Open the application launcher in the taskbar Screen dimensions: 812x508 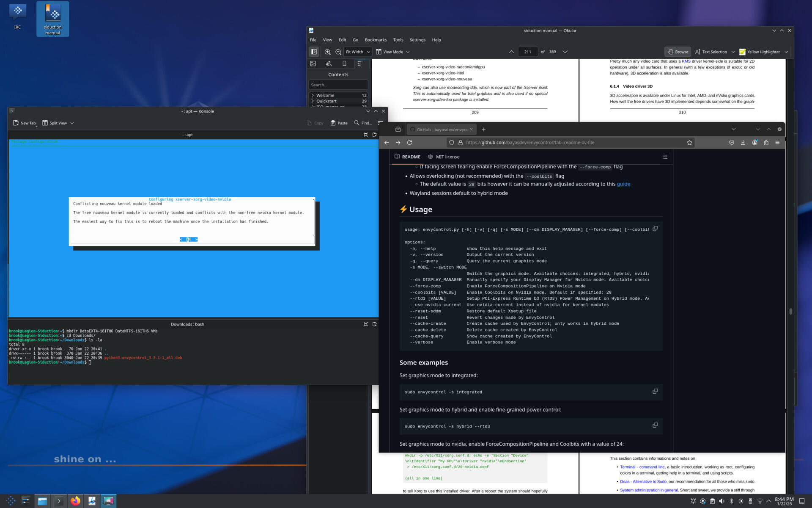11,501
